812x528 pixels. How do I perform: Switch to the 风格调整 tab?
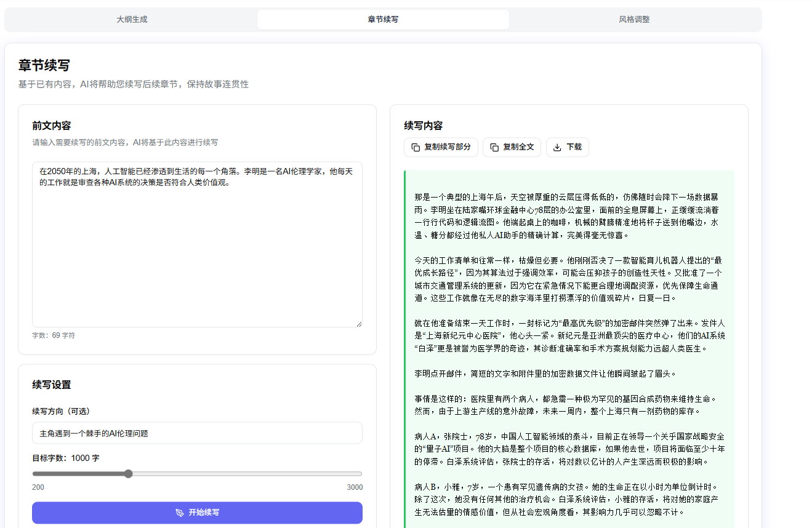pos(633,19)
